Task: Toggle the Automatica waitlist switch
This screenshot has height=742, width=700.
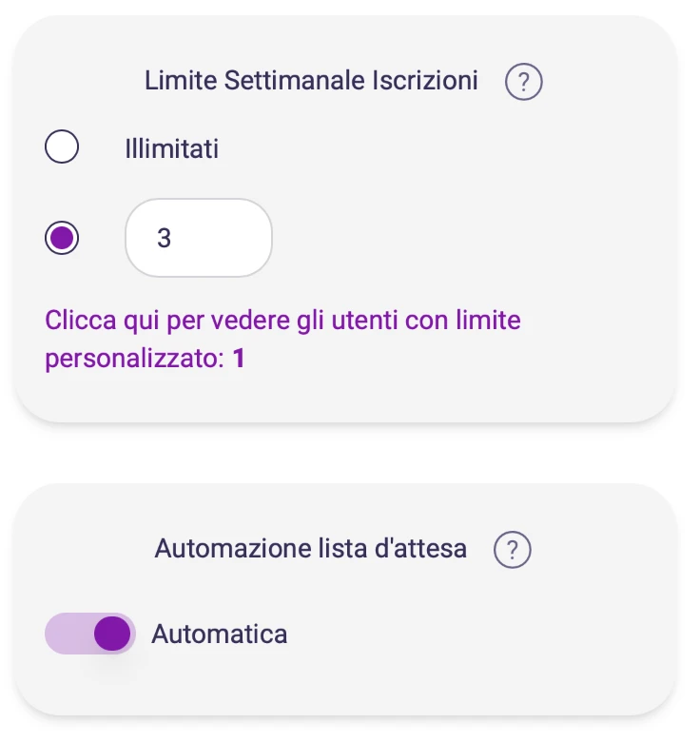Action: [x=90, y=634]
